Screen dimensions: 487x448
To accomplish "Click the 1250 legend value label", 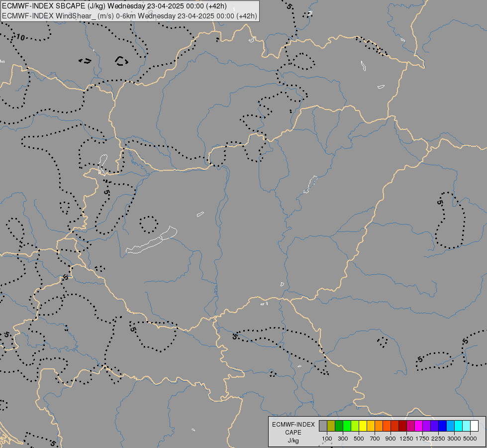I will coord(406,439).
